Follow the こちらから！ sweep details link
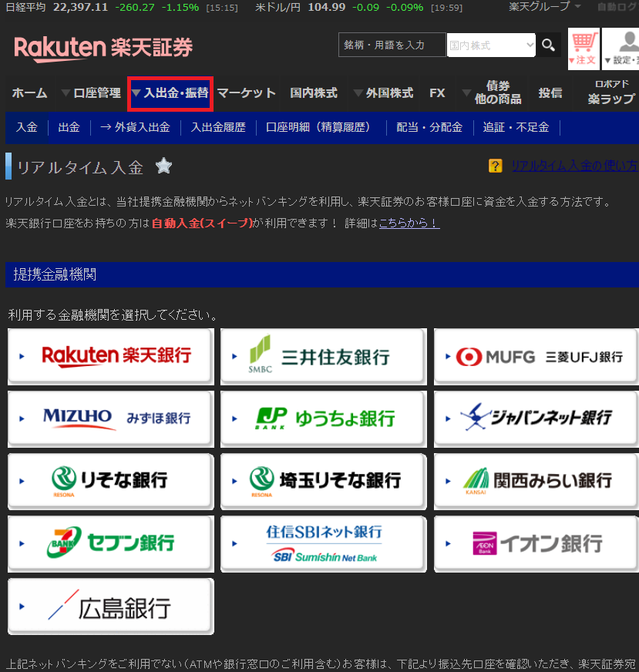 coord(409,223)
